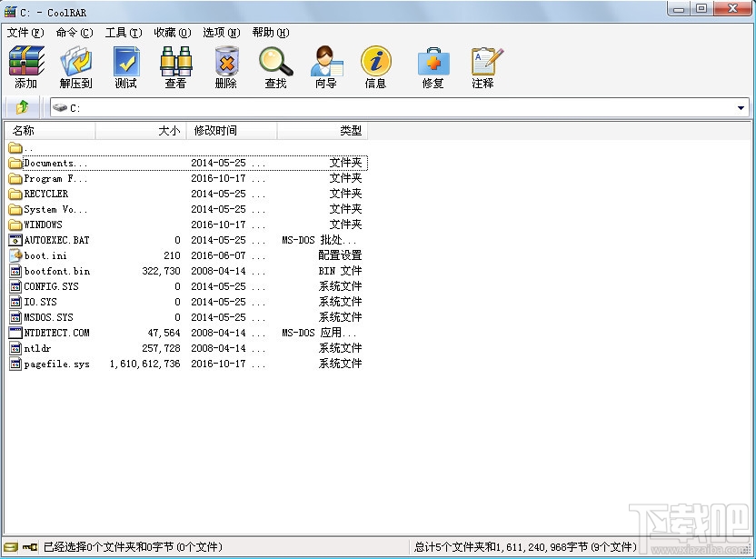This screenshot has height=559, width=756.
Task: Open the 工具(T) menu
Action: click(x=124, y=33)
